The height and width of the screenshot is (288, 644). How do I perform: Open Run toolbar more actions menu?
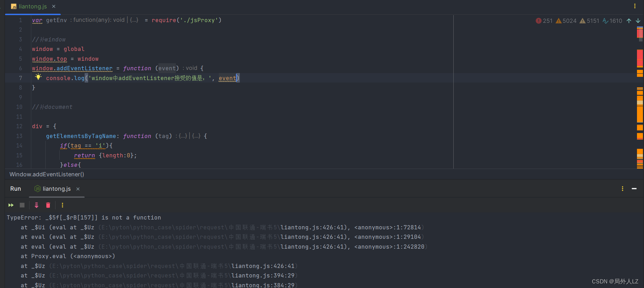click(x=63, y=205)
